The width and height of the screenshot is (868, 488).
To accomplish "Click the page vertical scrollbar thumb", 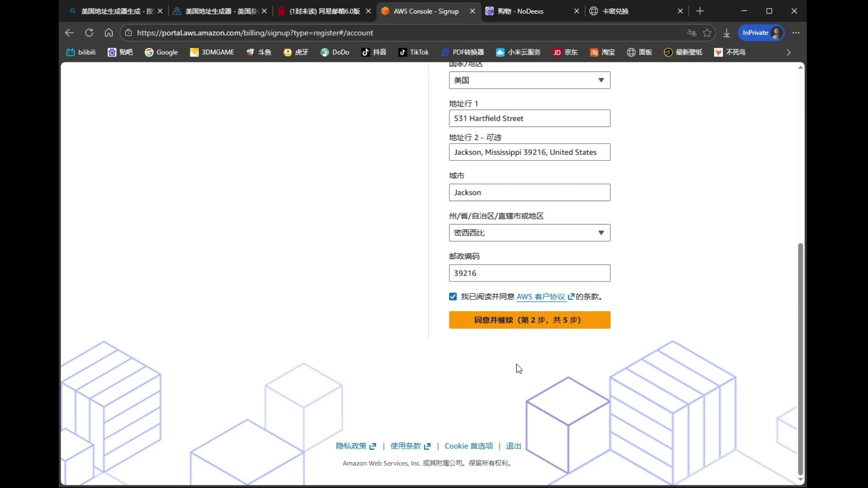I will pyautogui.click(x=800, y=357).
